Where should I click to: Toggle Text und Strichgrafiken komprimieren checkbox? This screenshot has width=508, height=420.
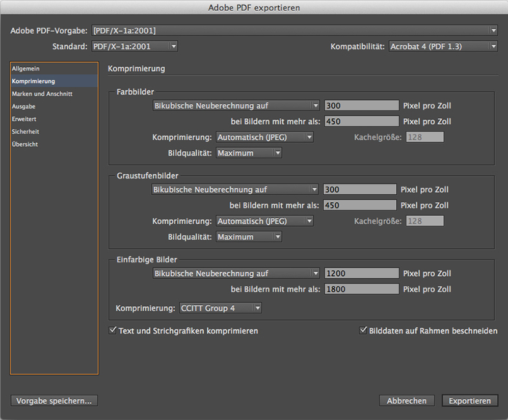click(112, 331)
